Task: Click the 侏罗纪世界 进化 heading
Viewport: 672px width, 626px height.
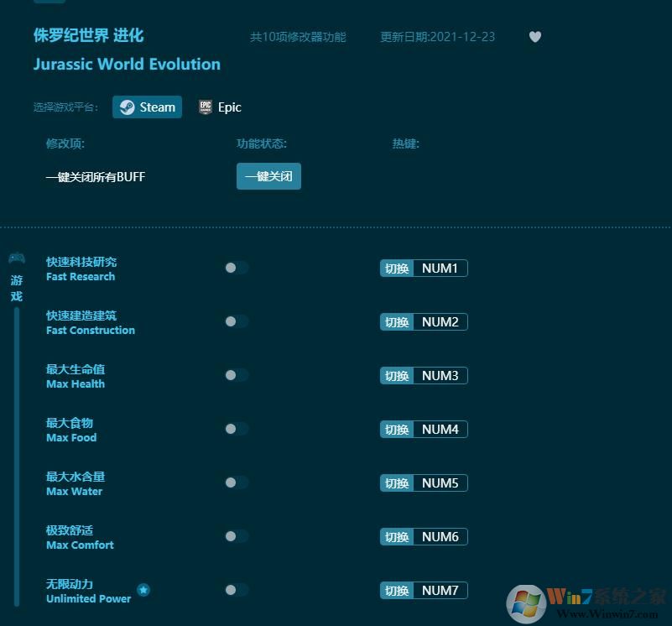Action: 89,35
